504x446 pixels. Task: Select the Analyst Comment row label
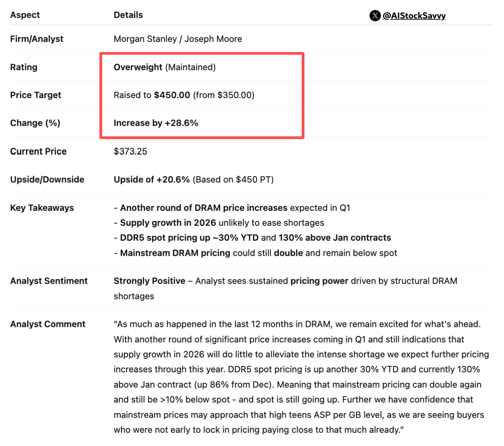pos(48,324)
